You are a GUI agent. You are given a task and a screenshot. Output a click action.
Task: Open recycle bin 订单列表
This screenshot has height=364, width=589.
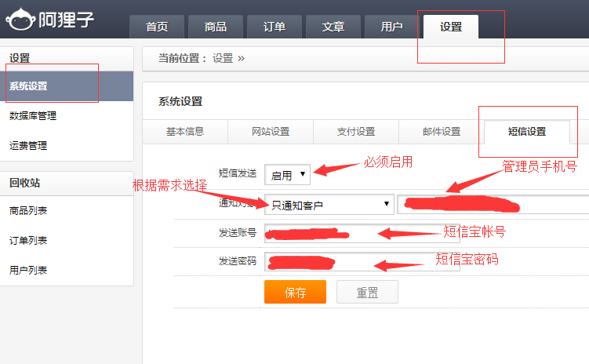[x=28, y=241]
